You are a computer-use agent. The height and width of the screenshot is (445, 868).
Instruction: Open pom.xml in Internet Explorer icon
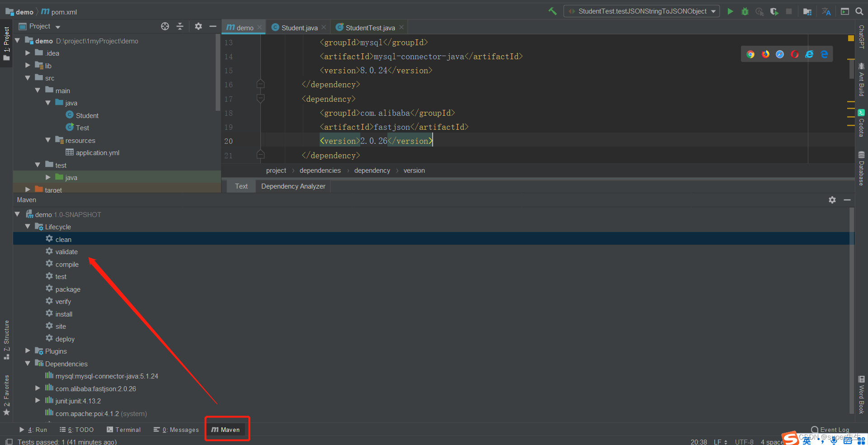tap(809, 54)
